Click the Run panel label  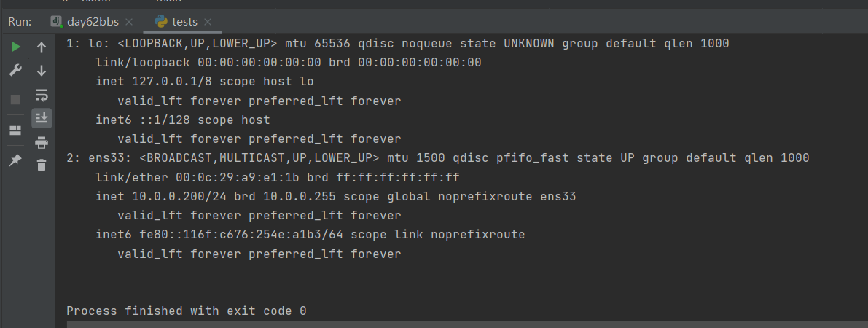click(20, 22)
